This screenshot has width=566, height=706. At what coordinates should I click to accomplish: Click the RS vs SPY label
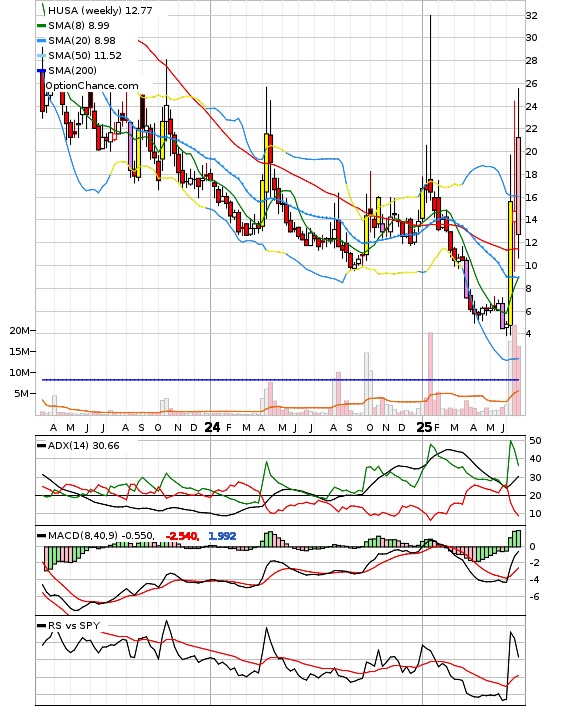pyautogui.click(x=74, y=625)
